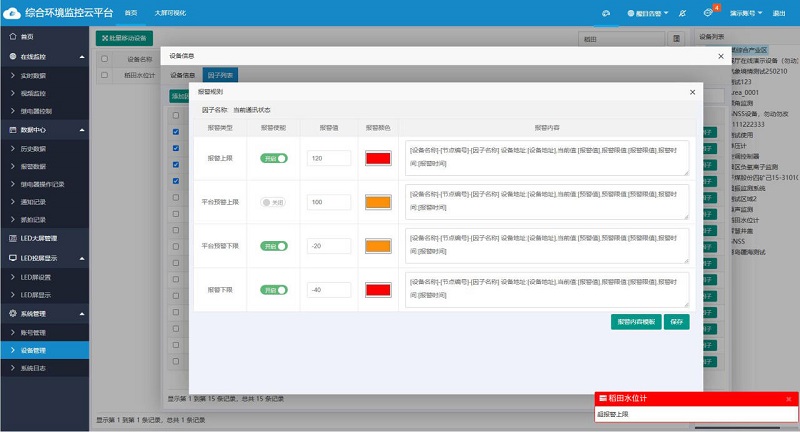Screen dimensions: 800x432
Task: Click the 保存 save button
Action: tap(677, 322)
